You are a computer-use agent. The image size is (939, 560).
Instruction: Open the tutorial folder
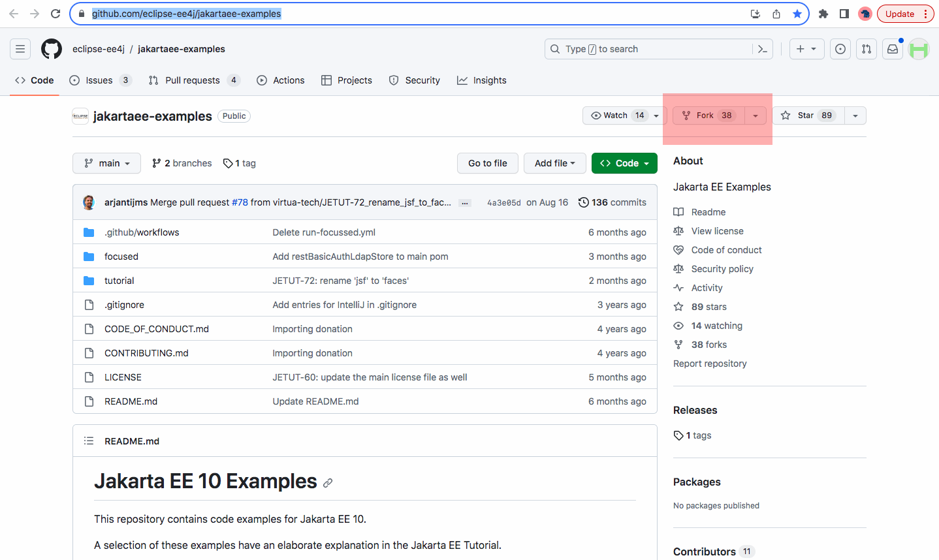(119, 281)
